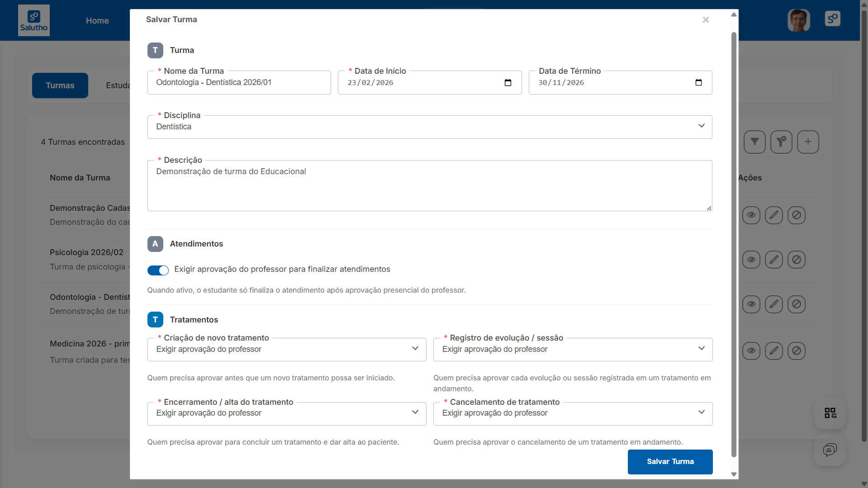This screenshot has width=868, height=488.
Task: Click the Exigir aprovação toggle label text
Action: pos(282,270)
